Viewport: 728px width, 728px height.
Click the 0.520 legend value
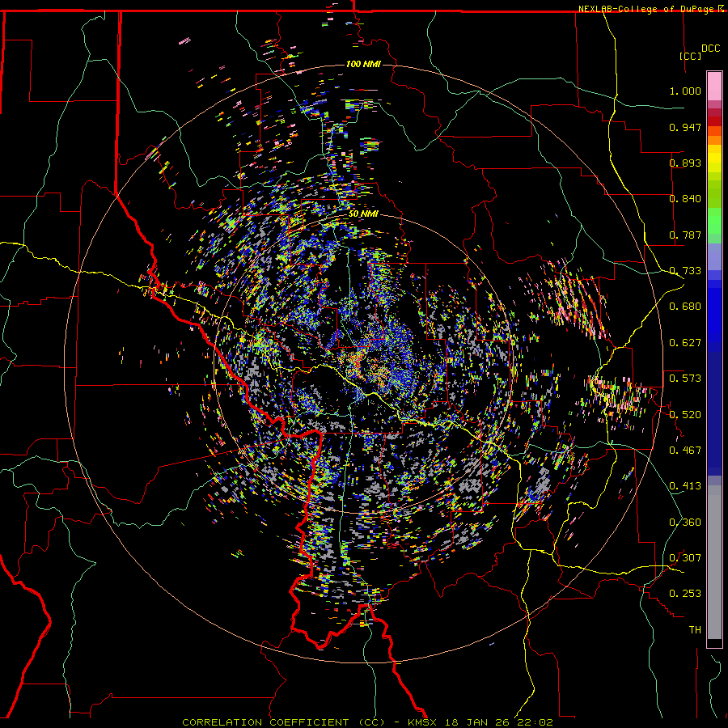pyautogui.click(x=685, y=415)
